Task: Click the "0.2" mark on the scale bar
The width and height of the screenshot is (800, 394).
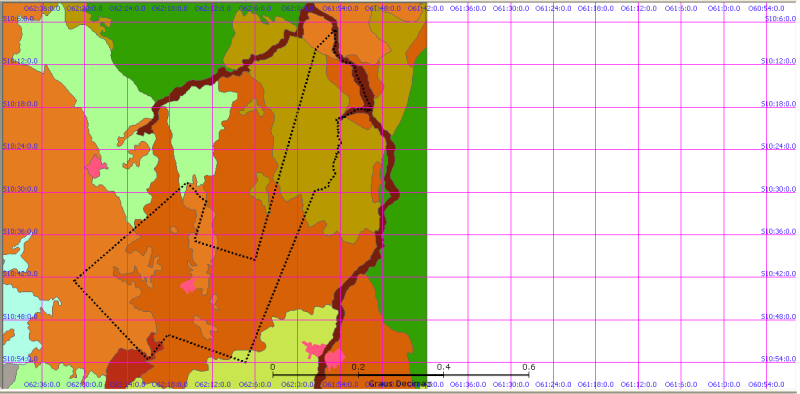Action: click(x=358, y=367)
